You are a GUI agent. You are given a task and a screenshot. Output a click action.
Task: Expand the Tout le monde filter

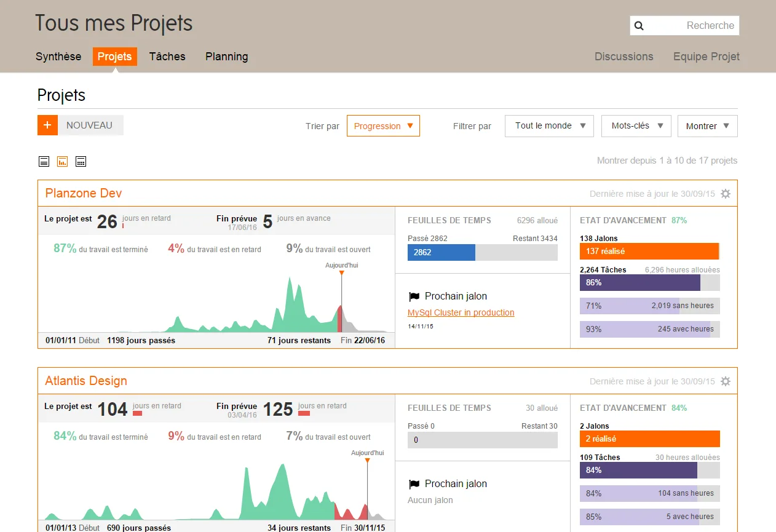click(549, 125)
